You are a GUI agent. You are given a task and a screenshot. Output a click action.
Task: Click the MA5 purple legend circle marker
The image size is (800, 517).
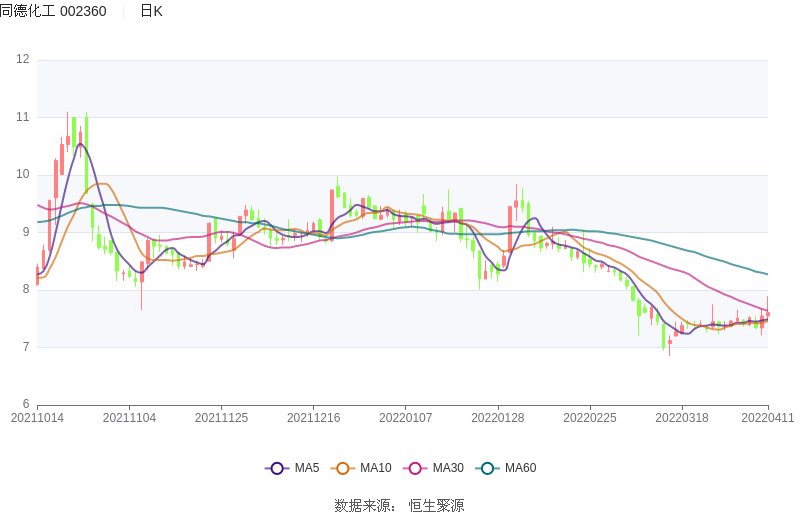[277, 468]
